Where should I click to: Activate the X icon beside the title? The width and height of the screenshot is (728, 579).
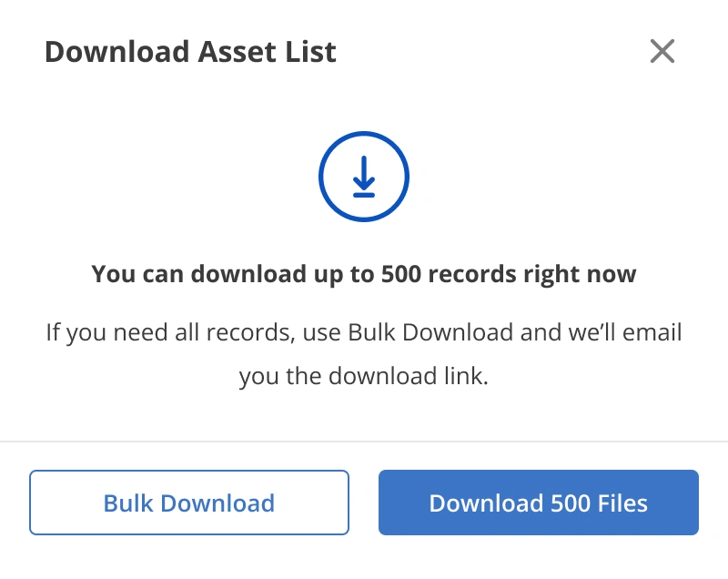(662, 52)
